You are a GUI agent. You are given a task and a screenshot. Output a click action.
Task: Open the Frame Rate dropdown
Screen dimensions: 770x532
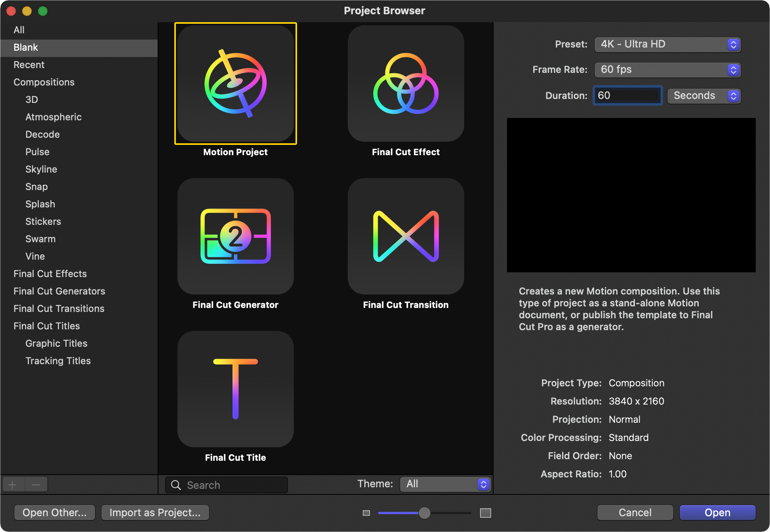pos(667,70)
